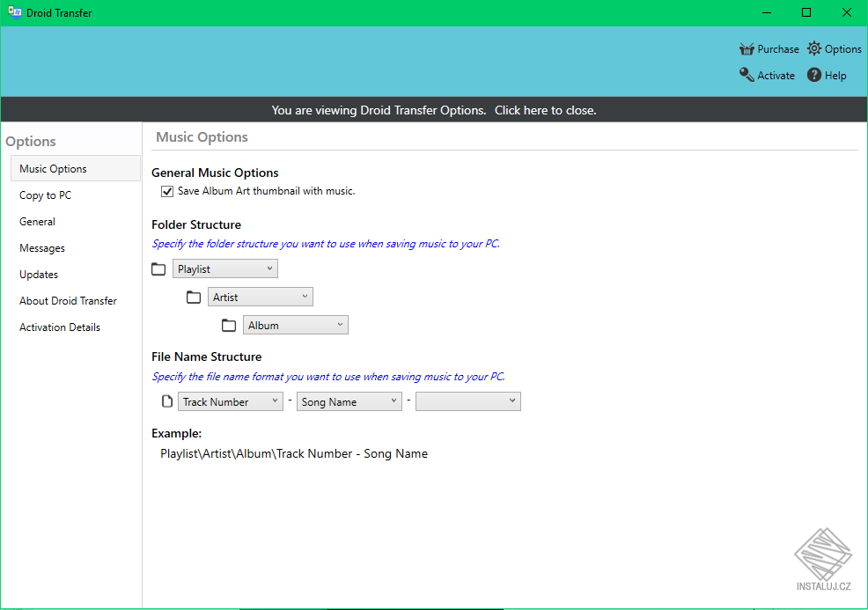Click the folder icon beside Playlist dropdown

158,269
